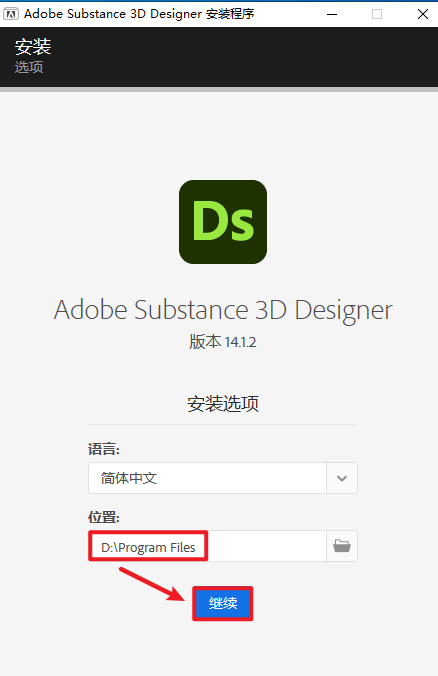438x676 pixels.
Task: Click the 版本 14.1.2 version text
Action: (x=222, y=342)
